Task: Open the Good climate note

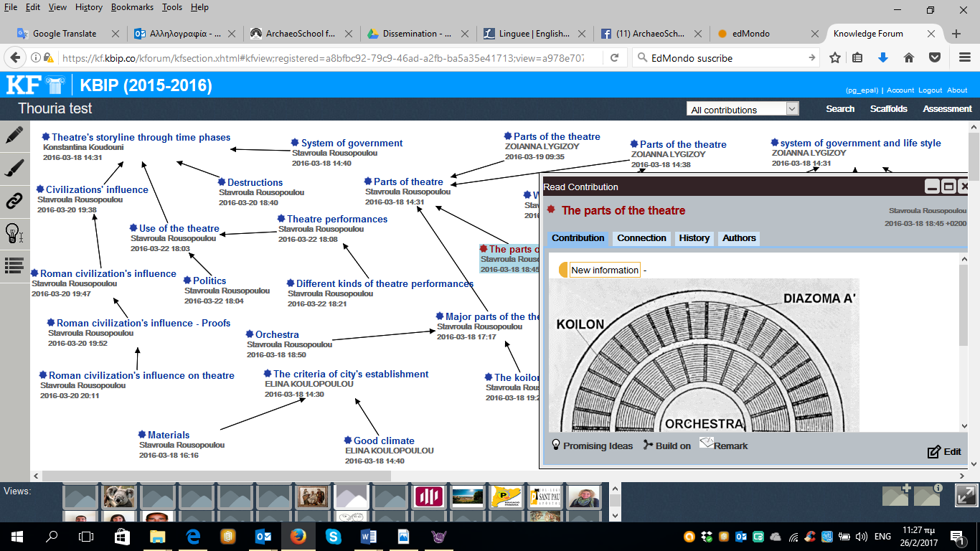Action: click(x=384, y=441)
